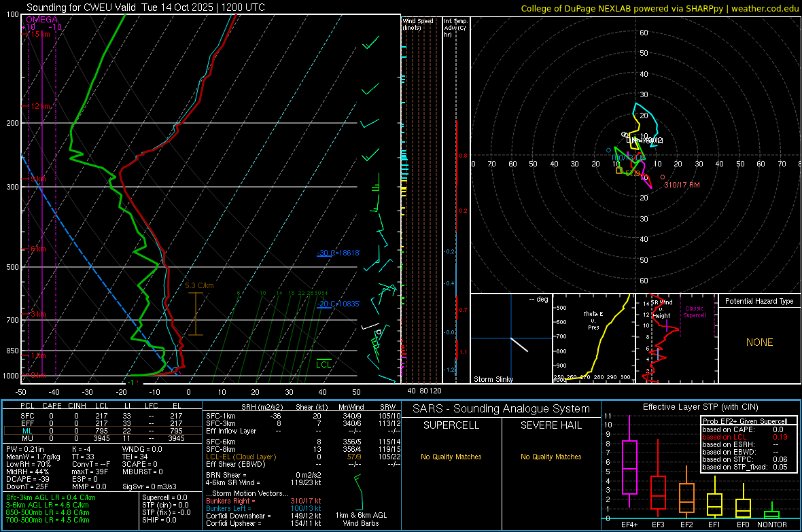Click the green LCL marker on skew-T
Image resolution: width=802 pixels, height=532 pixels.
coord(324,364)
